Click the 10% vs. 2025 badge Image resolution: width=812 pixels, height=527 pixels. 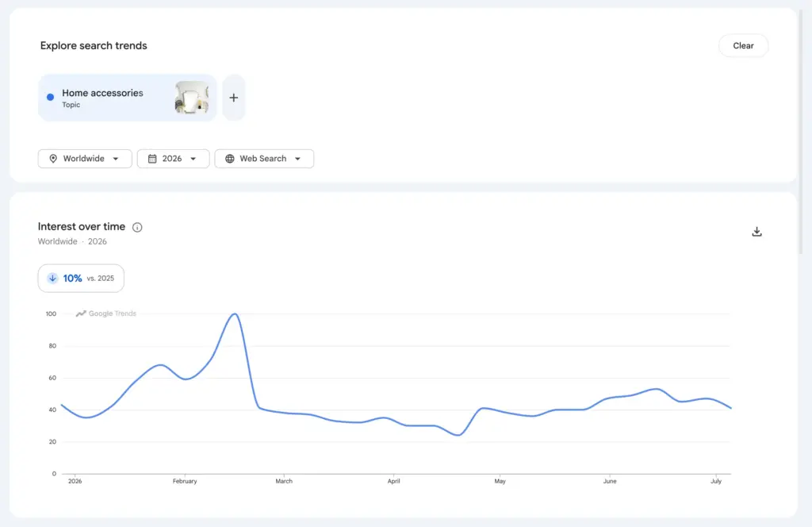point(81,279)
